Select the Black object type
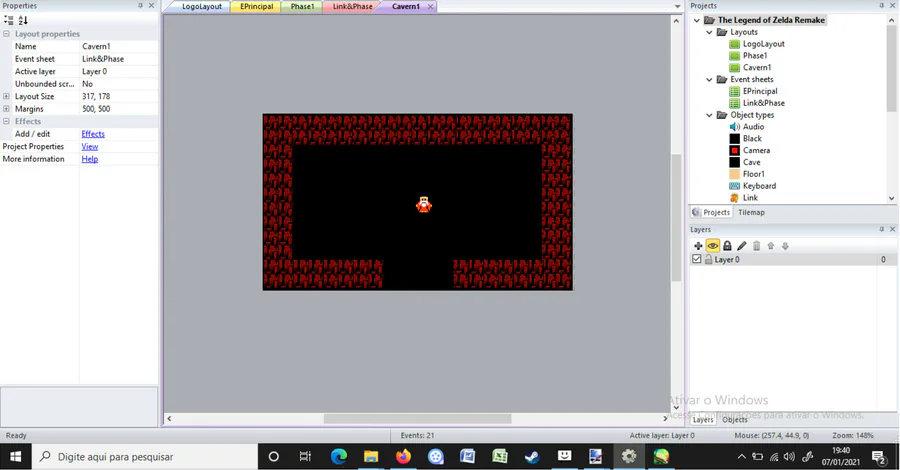The height and width of the screenshot is (470, 900). pos(752,138)
